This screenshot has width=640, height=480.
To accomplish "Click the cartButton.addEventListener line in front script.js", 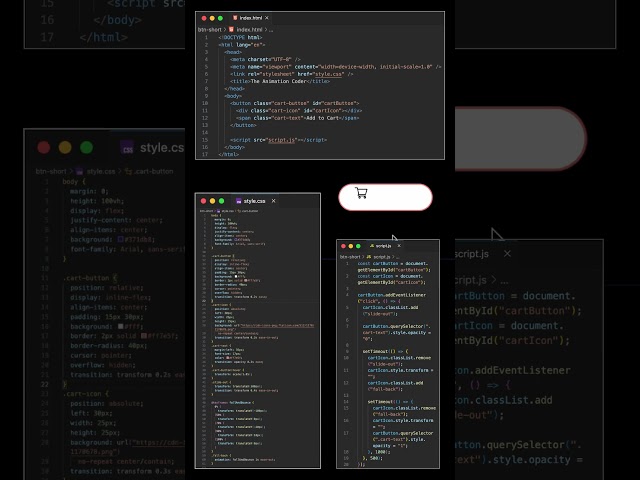I will (x=392, y=295).
